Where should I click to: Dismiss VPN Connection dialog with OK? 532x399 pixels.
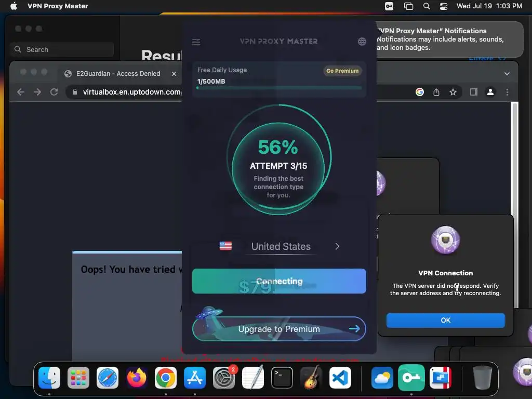(445, 320)
